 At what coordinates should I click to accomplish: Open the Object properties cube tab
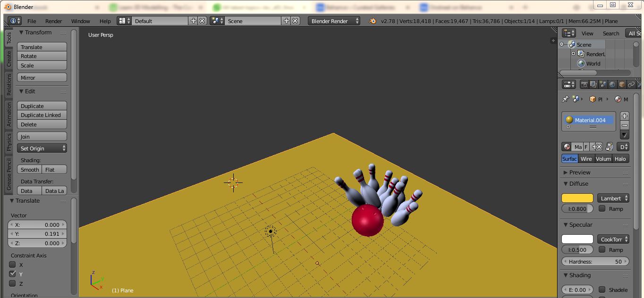click(x=622, y=84)
